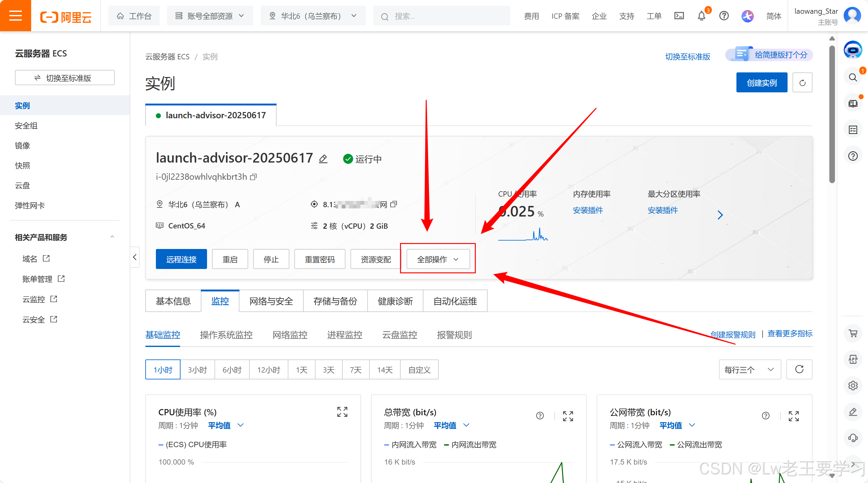Click the 创建实例 button
This screenshot has width=868, height=483.
click(x=761, y=82)
